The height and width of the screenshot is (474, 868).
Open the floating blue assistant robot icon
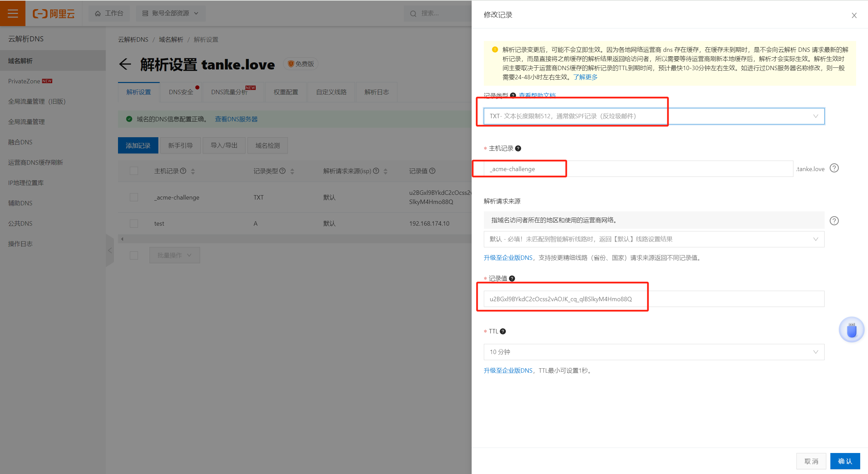(851, 330)
